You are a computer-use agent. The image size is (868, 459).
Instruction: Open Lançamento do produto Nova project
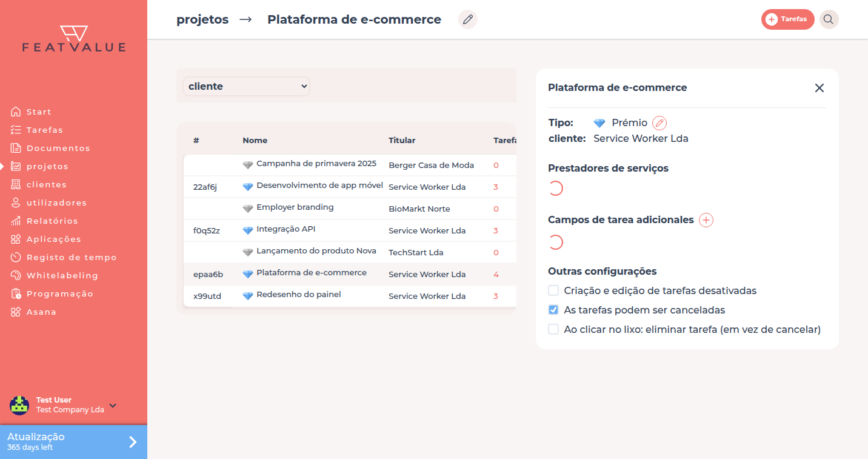coord(316,251)
